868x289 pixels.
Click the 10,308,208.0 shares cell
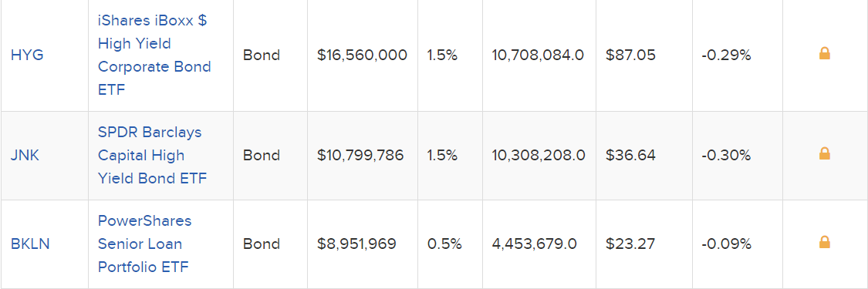pyautogui.click(x=539, y=155)
